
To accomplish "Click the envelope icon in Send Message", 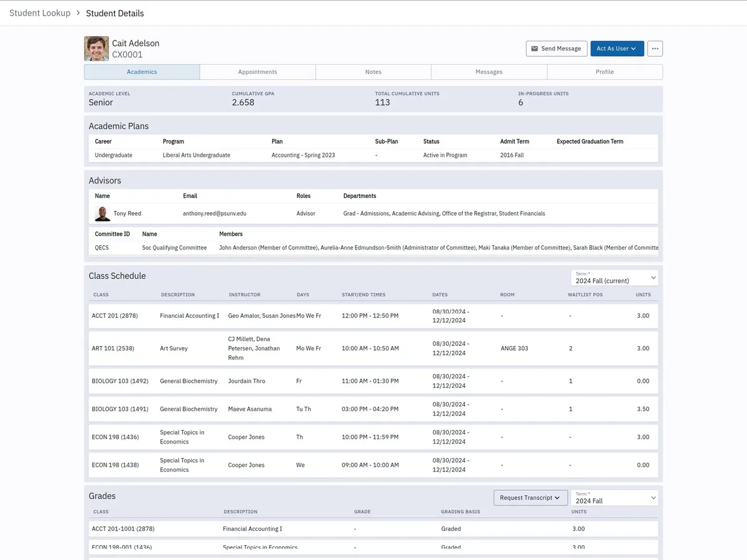I will [x=534, y=49].
